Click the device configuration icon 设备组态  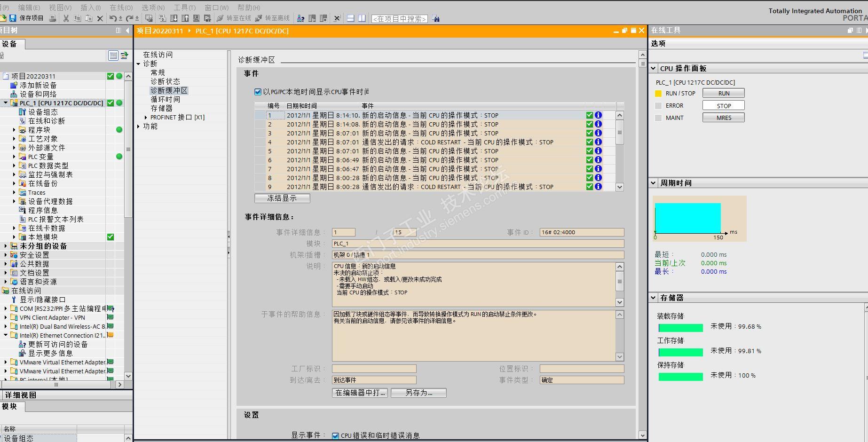[22, 112]
